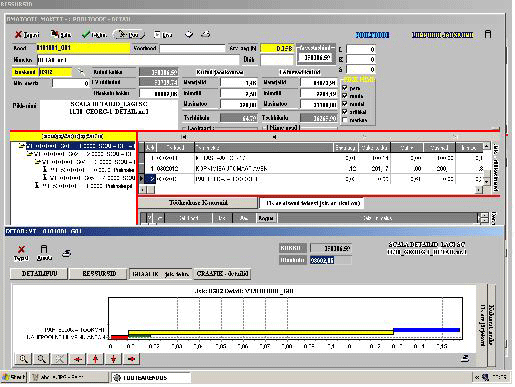Click the red X back icon in top toolbar
Image resolution: width=515 pixels, height=387 pixels.
pos(19,34)
